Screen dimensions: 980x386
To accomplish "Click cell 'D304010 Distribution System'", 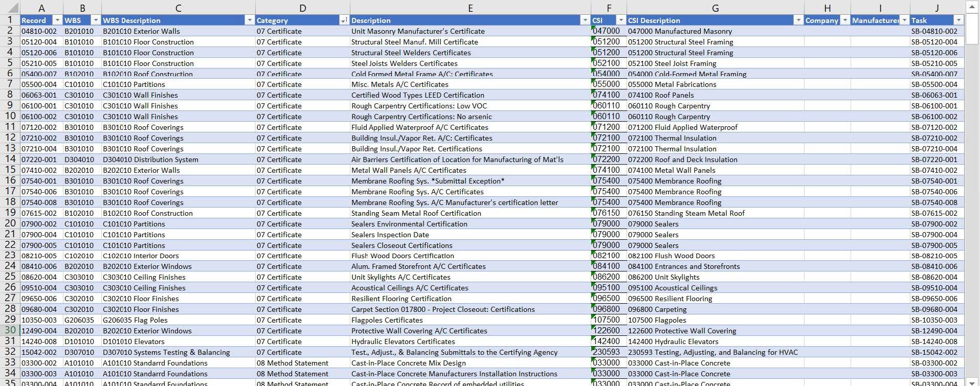I will tap(178, 160).
